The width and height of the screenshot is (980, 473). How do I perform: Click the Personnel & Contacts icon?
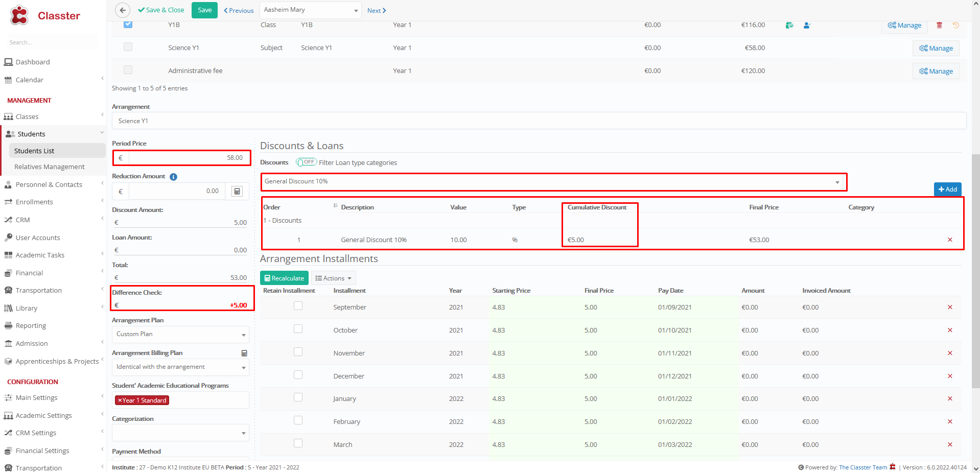8,184
